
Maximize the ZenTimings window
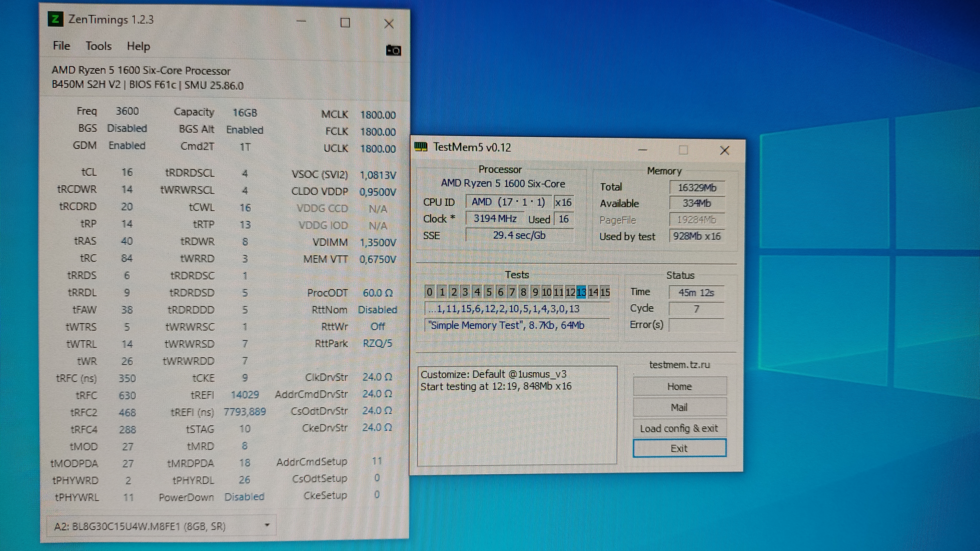click(x=345, y=23)
